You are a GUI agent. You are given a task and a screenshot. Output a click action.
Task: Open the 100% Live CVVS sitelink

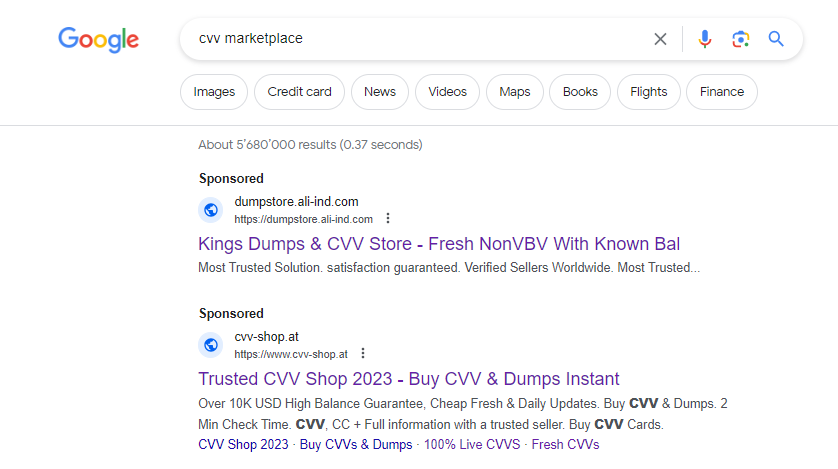tap(472, 444)
